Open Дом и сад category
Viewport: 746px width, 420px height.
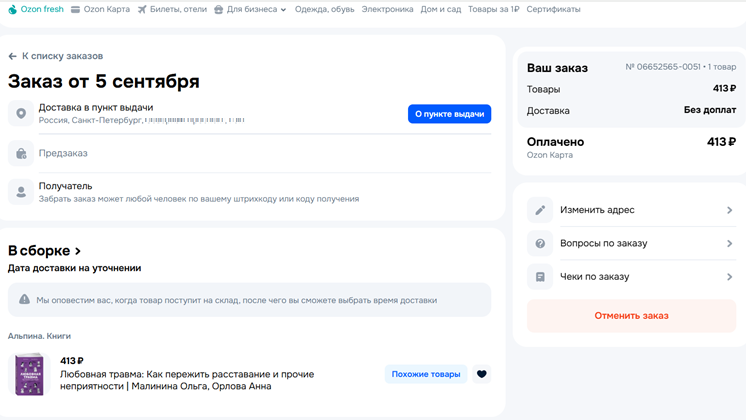tap(441, 9)
